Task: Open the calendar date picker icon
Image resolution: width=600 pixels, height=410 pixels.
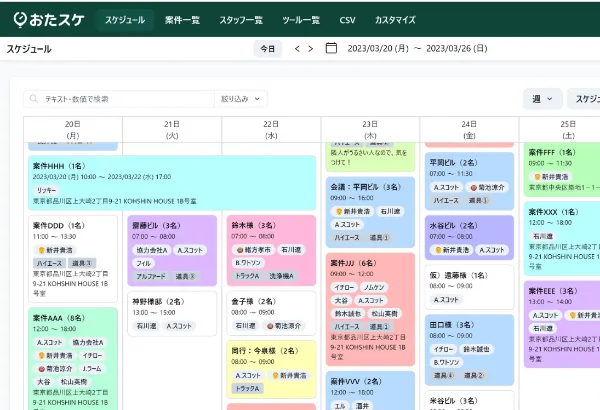Action: [x=331, y=48]
